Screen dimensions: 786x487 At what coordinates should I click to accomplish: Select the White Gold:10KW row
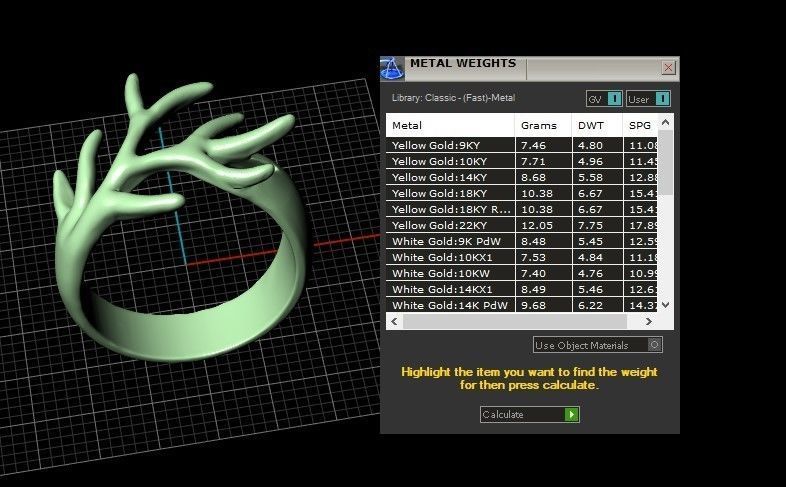point(521,274)
